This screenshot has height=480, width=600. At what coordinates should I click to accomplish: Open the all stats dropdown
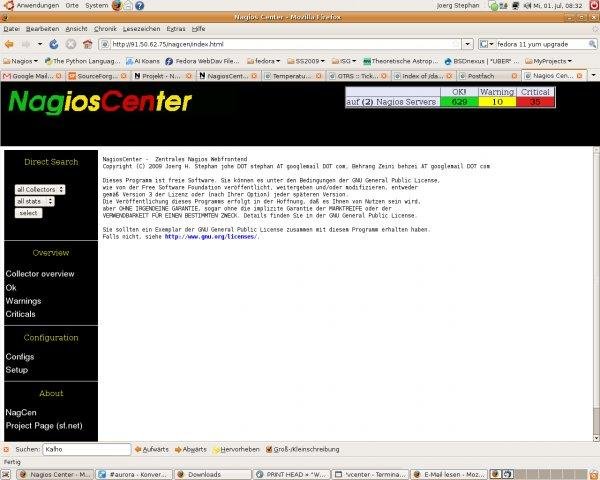(34, 201)
